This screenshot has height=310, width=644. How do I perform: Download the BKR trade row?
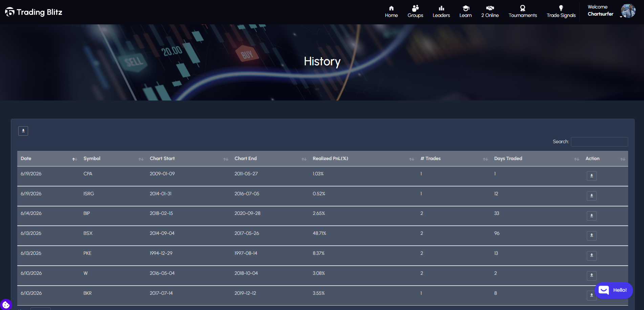coord(592,295)
